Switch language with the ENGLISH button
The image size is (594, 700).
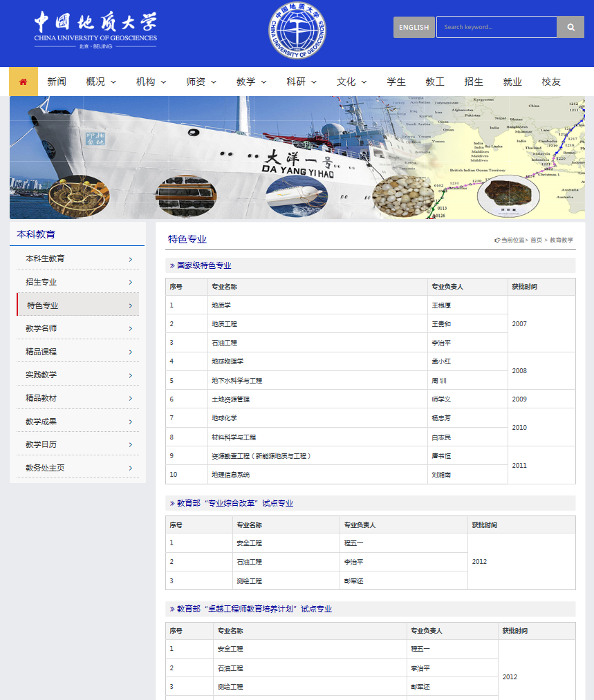(414, 27)
